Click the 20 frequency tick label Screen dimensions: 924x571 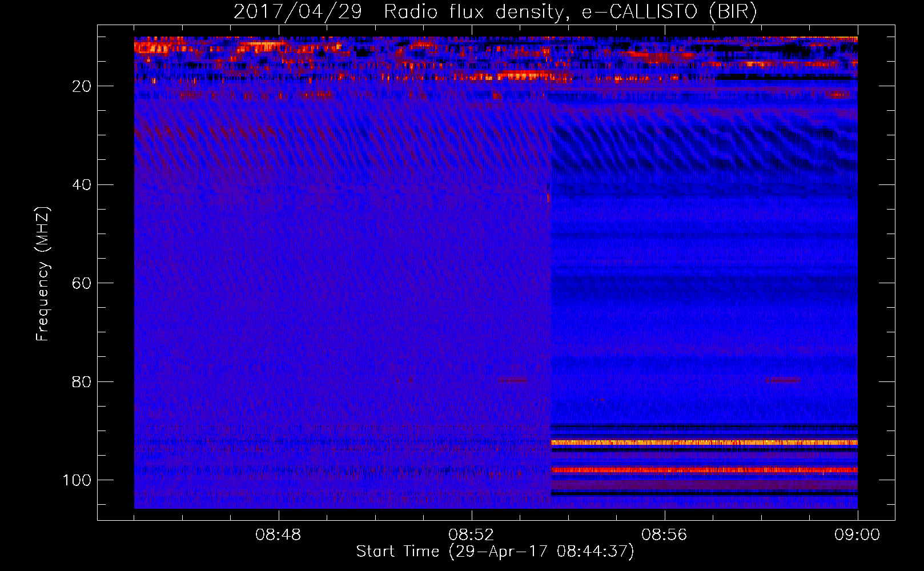[x=82, y=86]
